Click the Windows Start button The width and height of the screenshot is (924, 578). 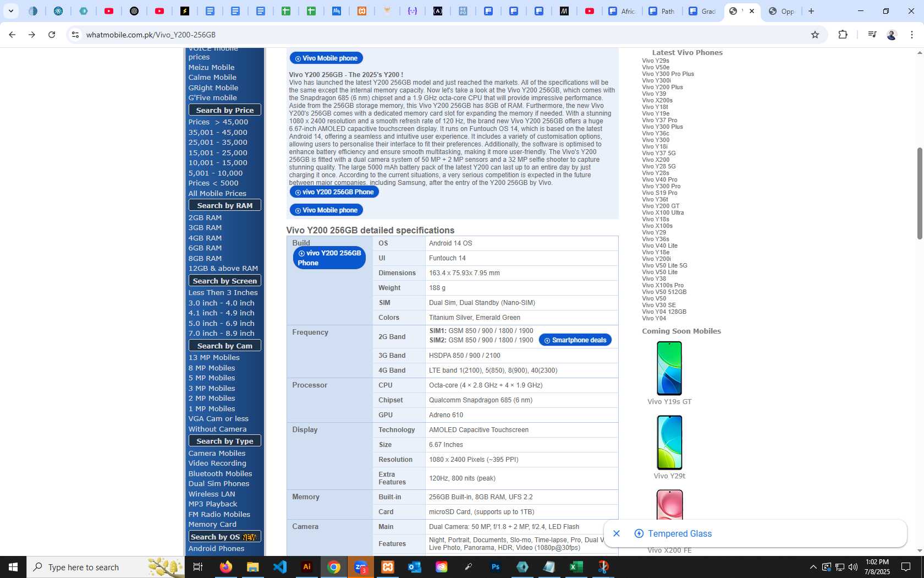13,567
